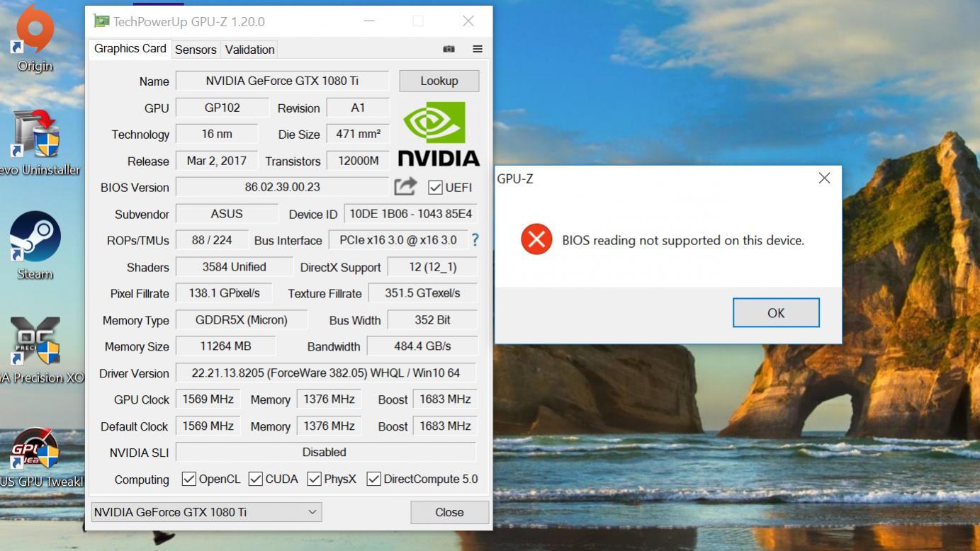Expand the GPU selection dropdown
This screenshot has width=980, height=551.
point(206,512)
